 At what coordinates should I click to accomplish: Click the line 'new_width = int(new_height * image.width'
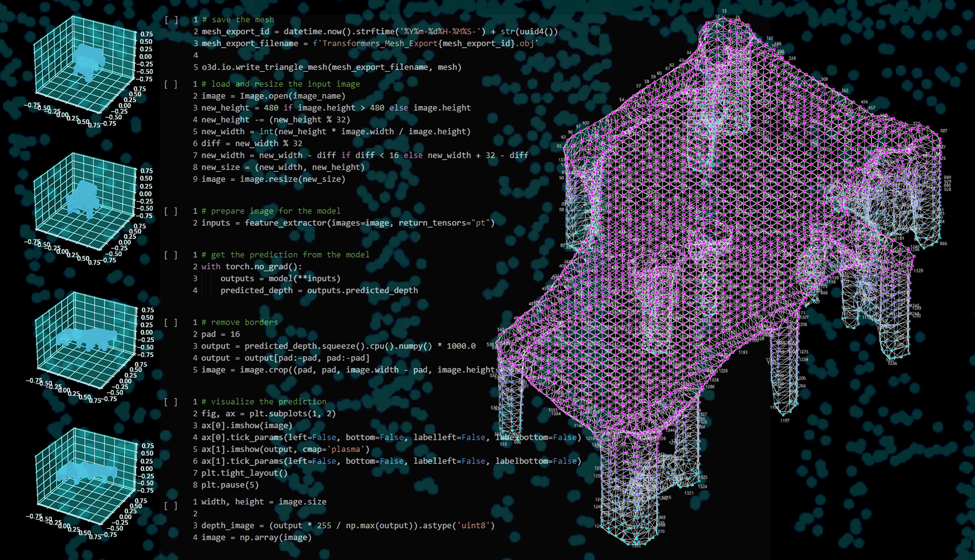tap(336, 132)
